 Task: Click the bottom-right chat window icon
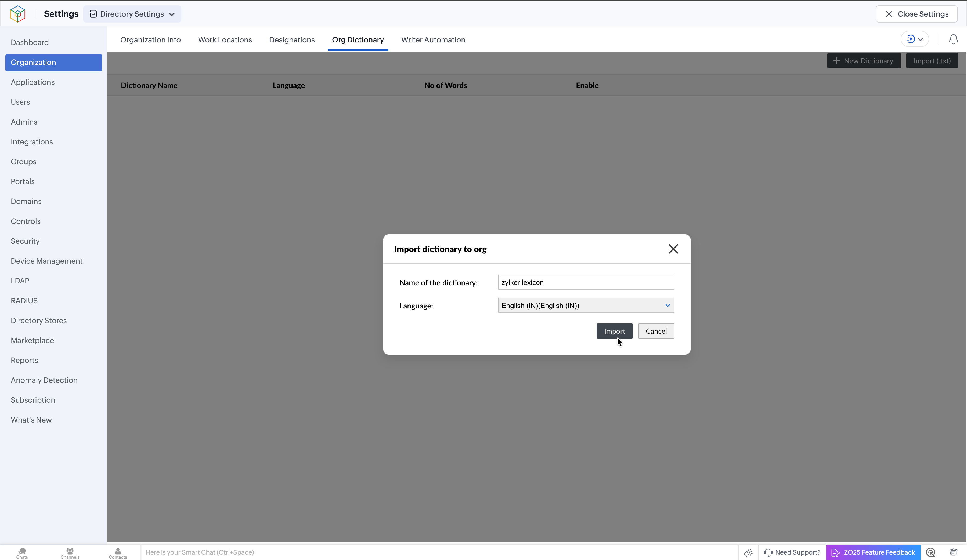(953, 552)
